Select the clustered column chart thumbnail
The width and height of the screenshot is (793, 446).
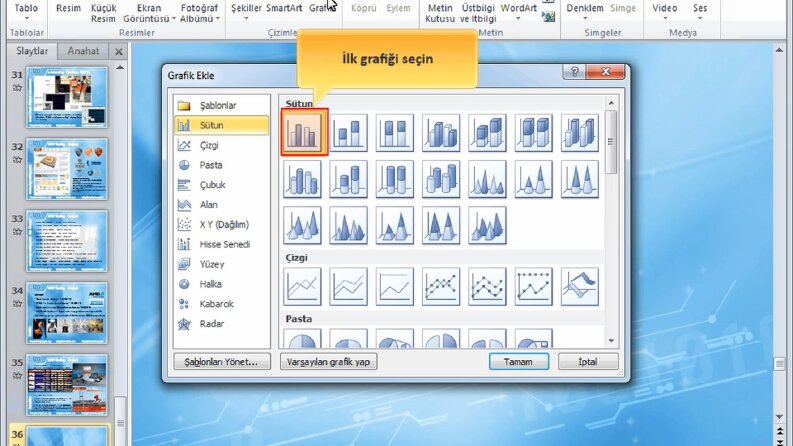coord(302,132)
